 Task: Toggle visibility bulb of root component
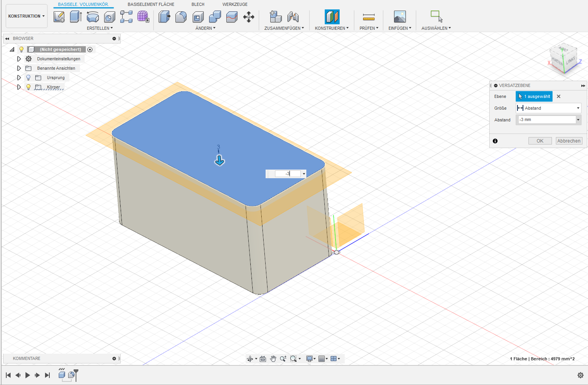pyautogui.click(x=22, y=49)
